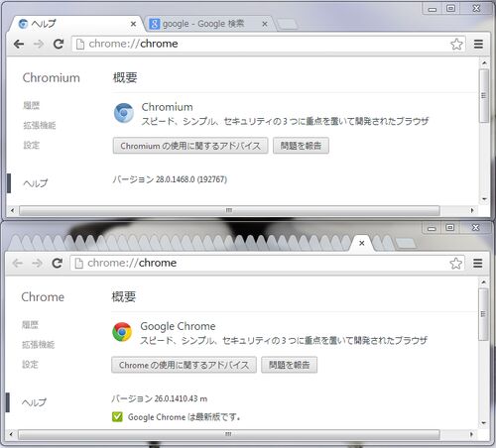Click the Chromium の使用に関するアドバイス button
The height and width of the screenshot is (448, 496).
pos(190,146)
